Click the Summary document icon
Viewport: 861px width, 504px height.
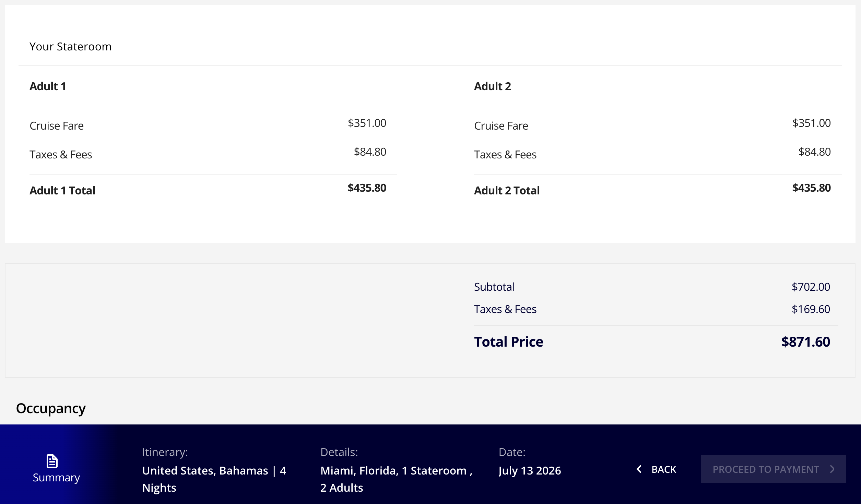[52, 460]
